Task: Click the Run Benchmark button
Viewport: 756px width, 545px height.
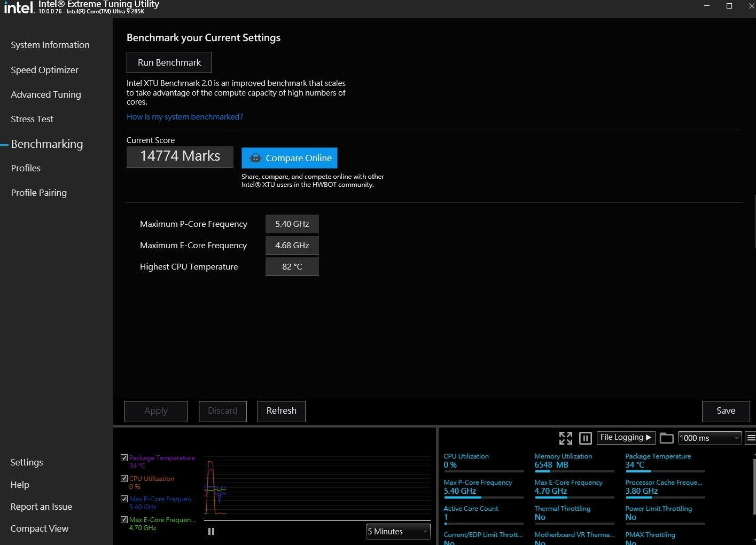Action: (x=169, y=62)
